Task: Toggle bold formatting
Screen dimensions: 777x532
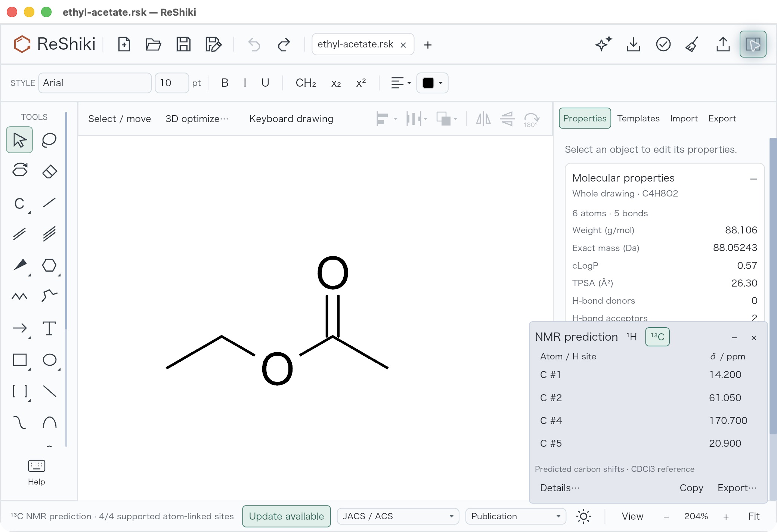Action: (x=225, y=83)
